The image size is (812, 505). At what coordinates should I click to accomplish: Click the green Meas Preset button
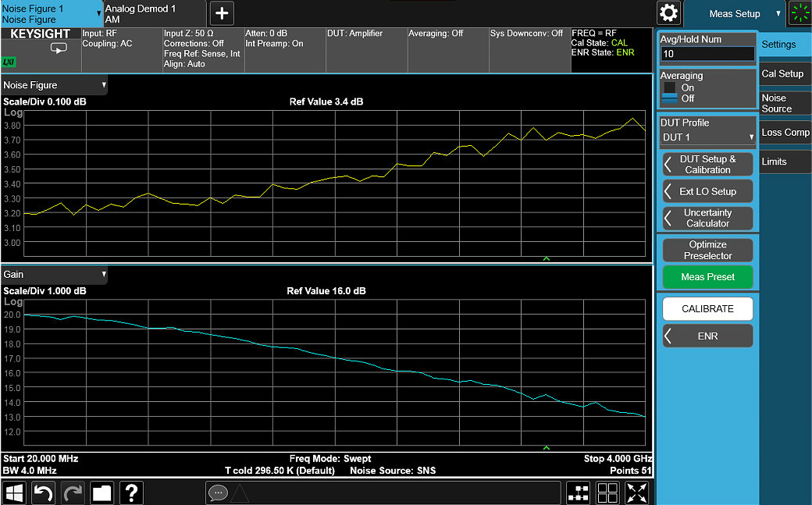click(707, 277)
